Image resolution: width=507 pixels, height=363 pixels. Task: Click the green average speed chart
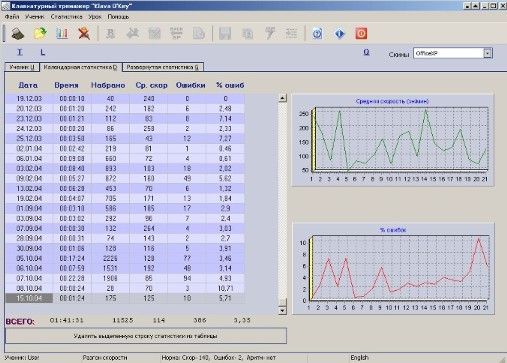[x=393, y=140]
